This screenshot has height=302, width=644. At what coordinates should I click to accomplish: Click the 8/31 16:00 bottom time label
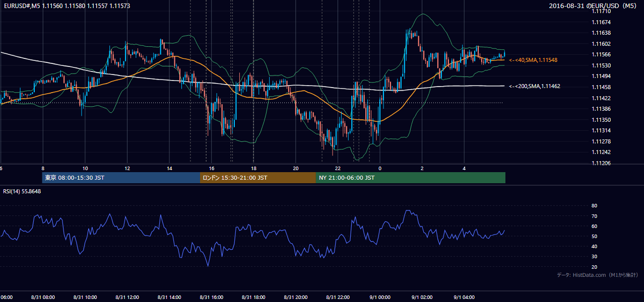tap(212, 297)
